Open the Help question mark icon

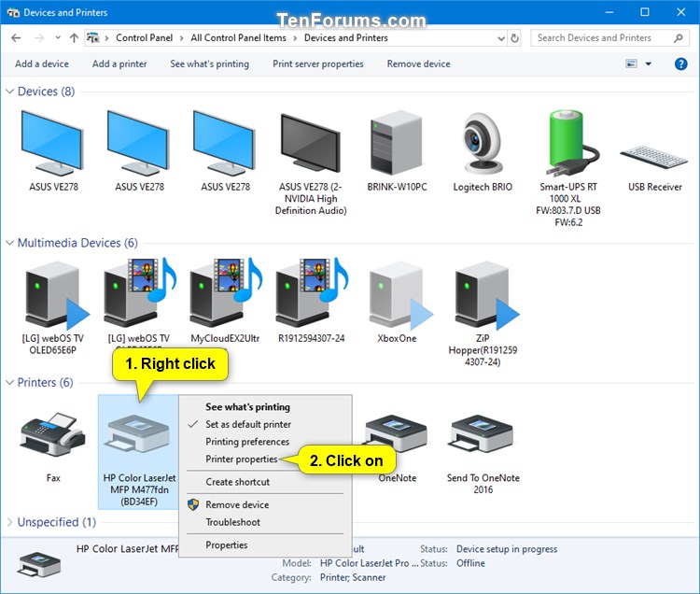680,64
